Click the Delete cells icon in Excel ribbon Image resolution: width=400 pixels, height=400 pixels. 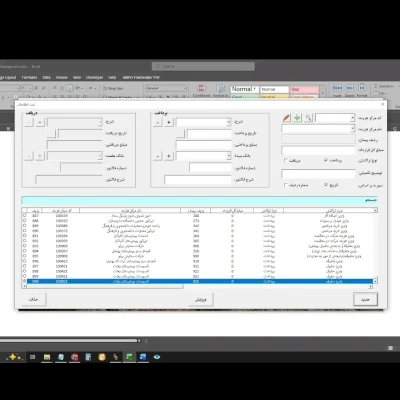point(349,90)
